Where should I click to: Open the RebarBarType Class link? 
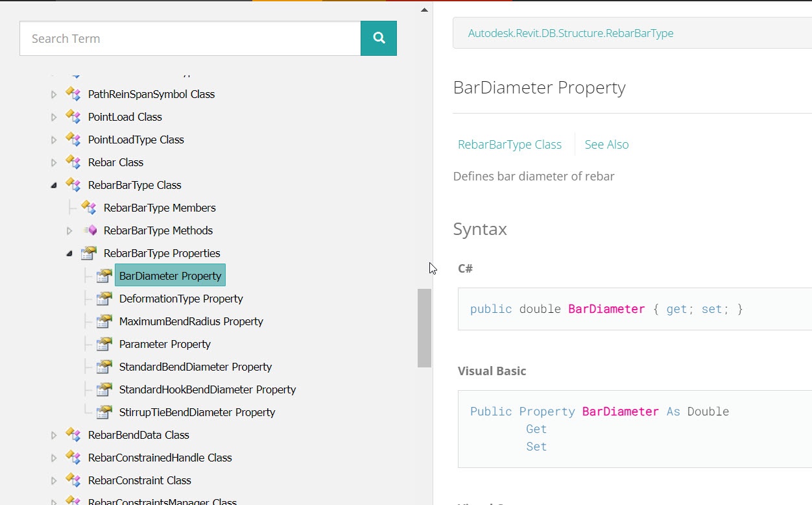tap(510, 145)
